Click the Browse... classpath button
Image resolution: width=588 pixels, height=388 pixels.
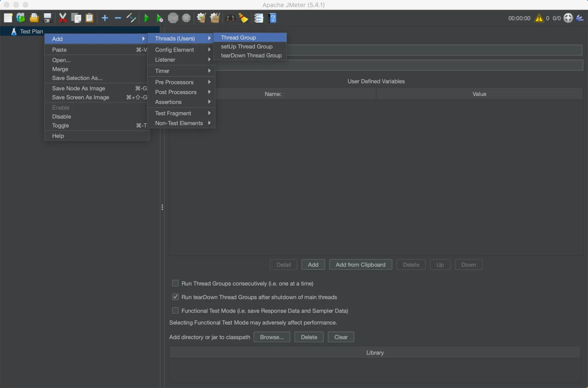tap(272, 337)
